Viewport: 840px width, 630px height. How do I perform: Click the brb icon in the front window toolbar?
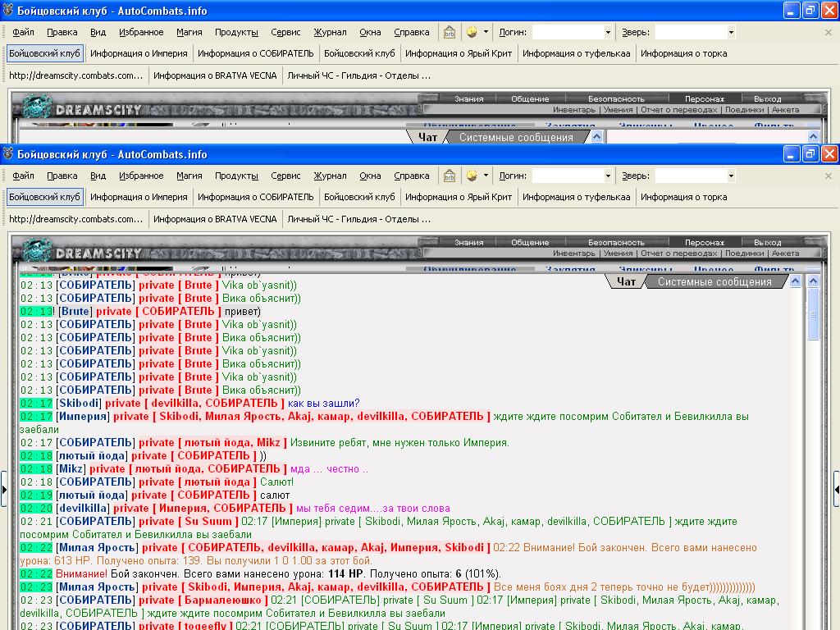(x=449, y=176)
